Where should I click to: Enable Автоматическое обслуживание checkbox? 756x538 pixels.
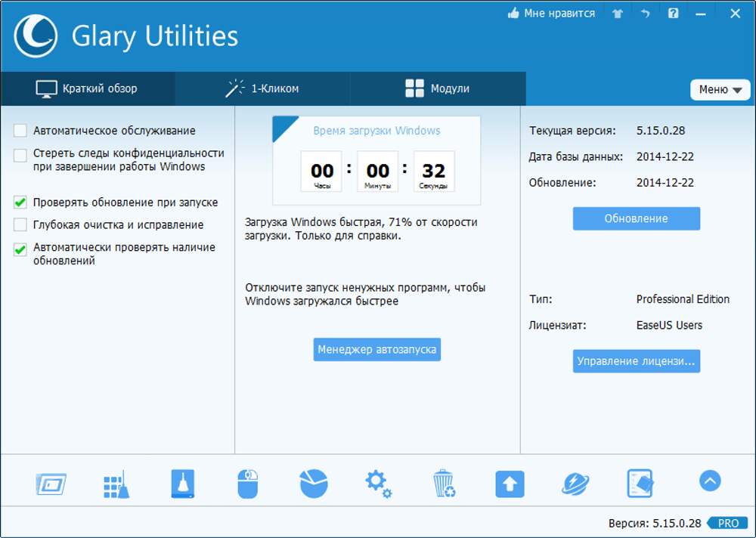[x=20, y=131]
